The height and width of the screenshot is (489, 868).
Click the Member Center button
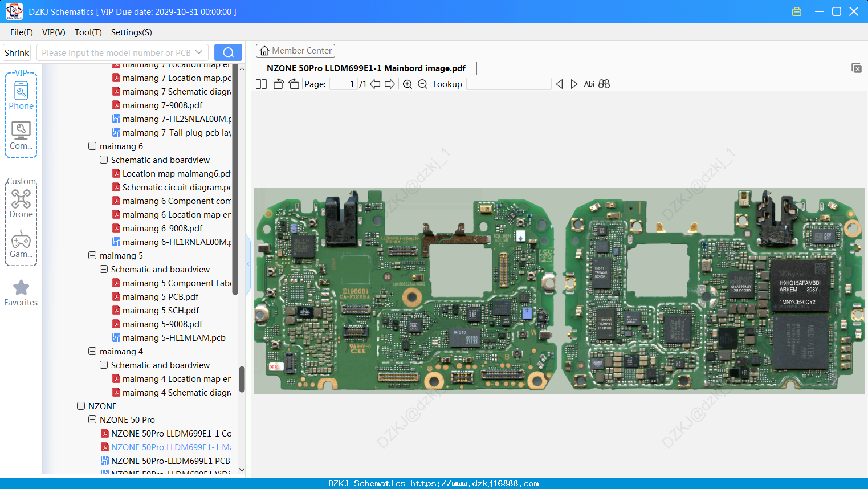point(295,51)
